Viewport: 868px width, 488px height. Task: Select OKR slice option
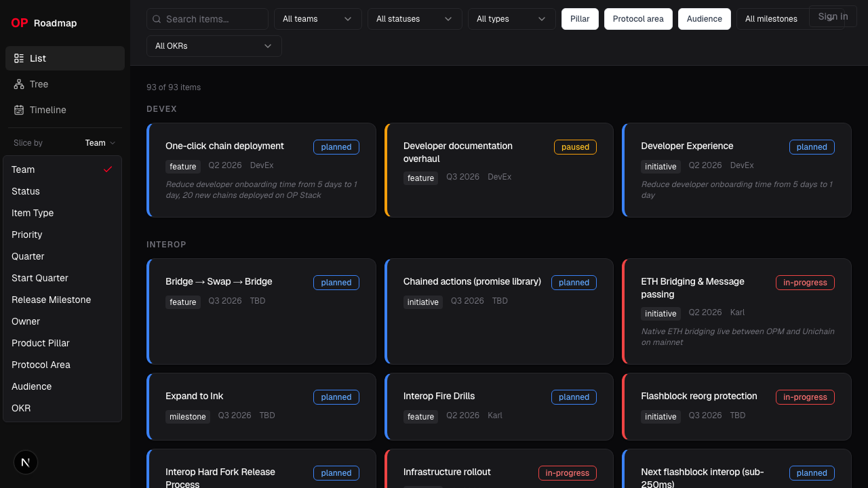62,408
